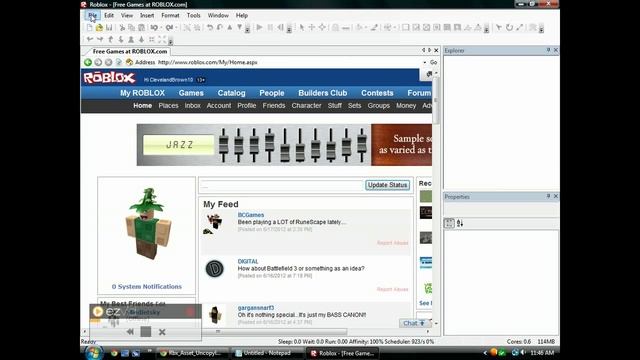Expand the Redo history dropdown arrow
This screenshot has height=360, width=640.
click(x=177, y=27)
